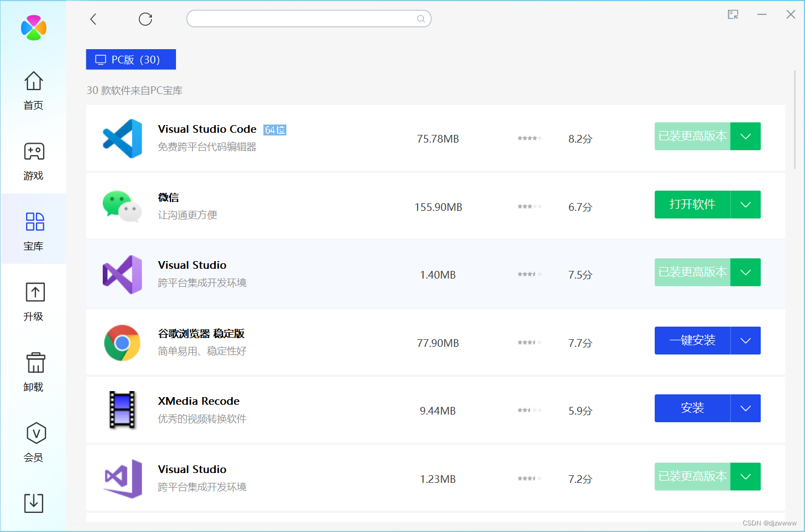Click the Chrome browser icon
Screen dimensions: 805x532
pyautogui.click(x=122, y=343)
